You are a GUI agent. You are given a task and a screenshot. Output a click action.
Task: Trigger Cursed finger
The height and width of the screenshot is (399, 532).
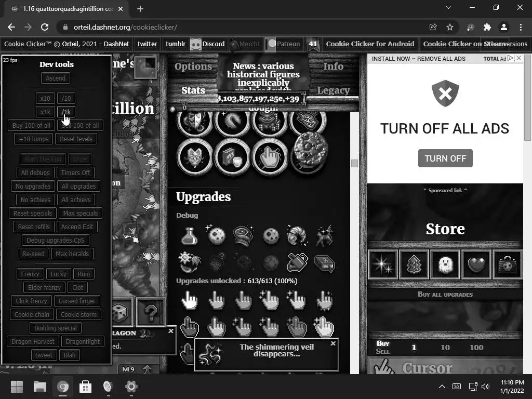[x=77, y=301]
